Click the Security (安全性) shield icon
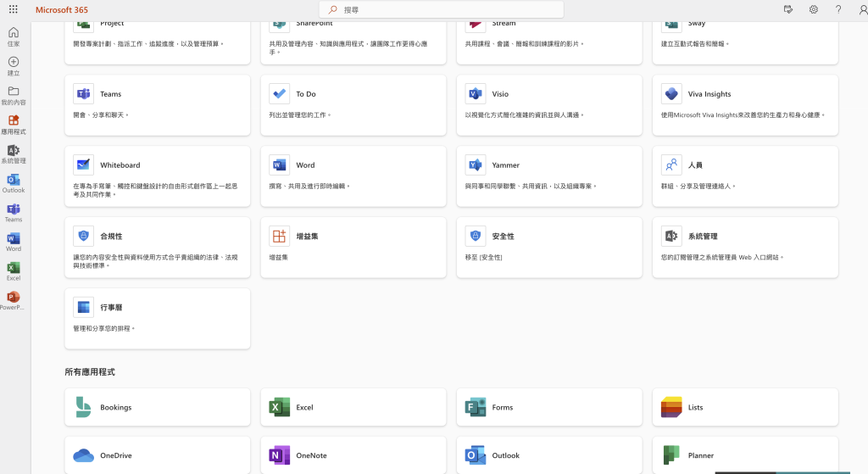The height and width of the screenshot is (474, 868). click(x=476, y=236)
